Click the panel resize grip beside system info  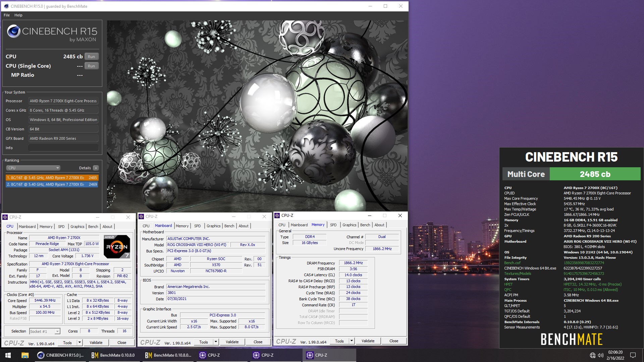(105, 134)
